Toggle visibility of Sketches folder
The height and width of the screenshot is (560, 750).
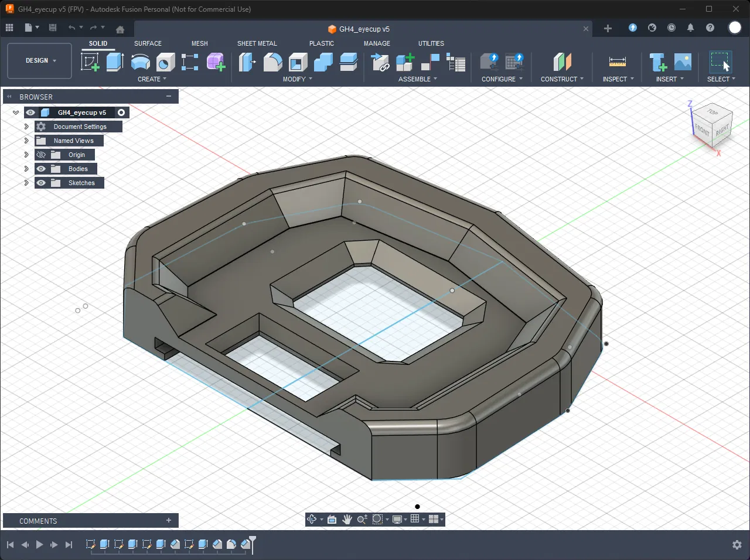tap(41, 183)
